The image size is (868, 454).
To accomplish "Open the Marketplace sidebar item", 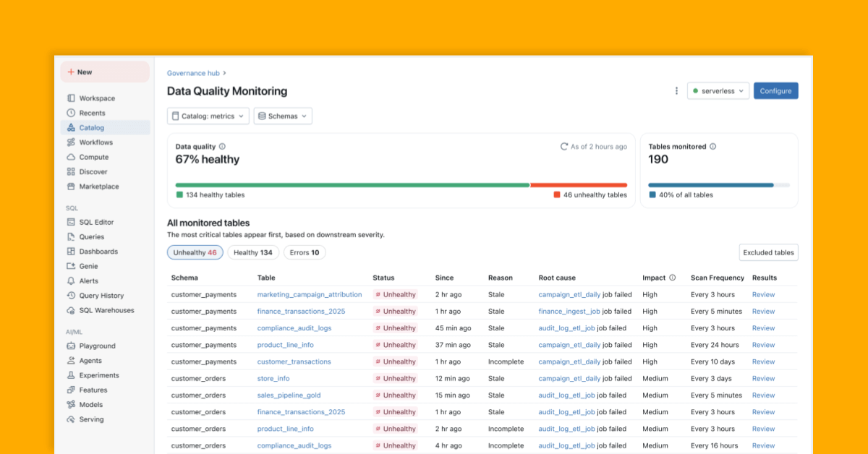I will [x=98, y=187].
